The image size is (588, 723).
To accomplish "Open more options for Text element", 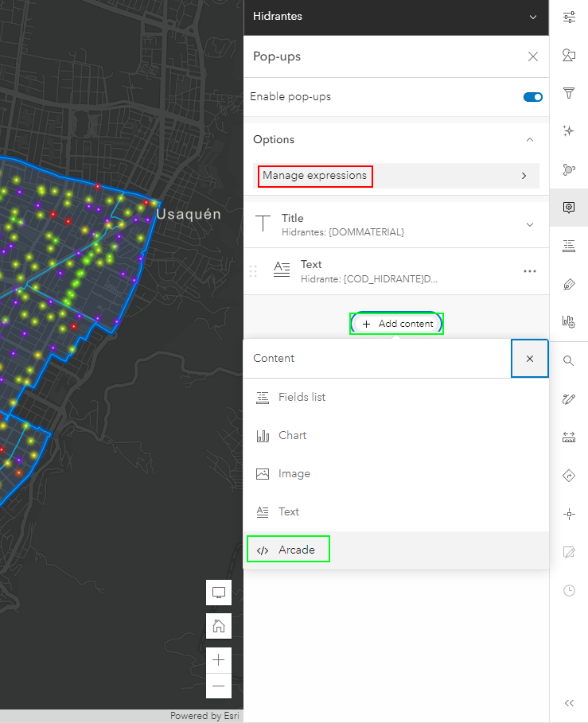I will (530, 271).
